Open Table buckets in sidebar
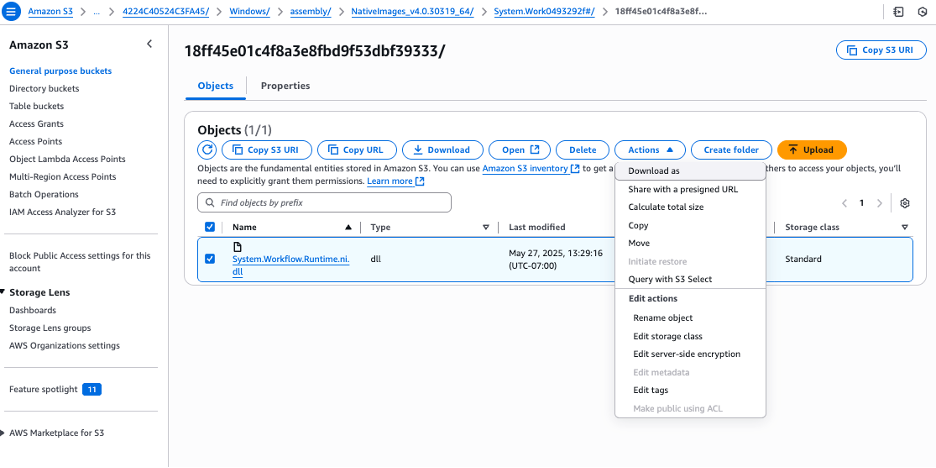This screenshot has width=936, height=468. pyautogui.click(x=36, y=106)
